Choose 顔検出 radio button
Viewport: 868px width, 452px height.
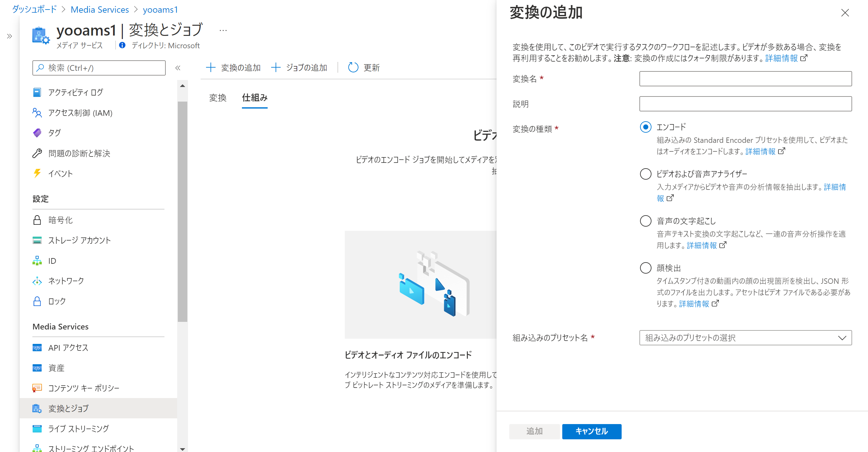(x=645, y=268)
